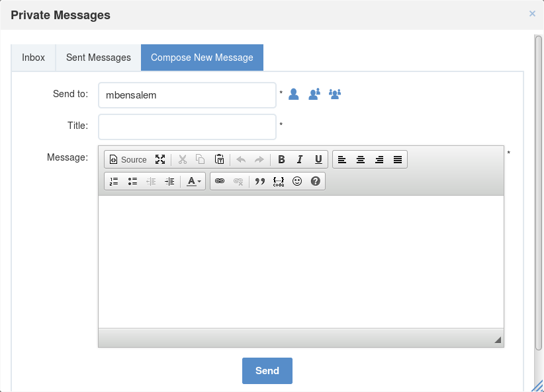Open the Sent Messages tab
This screenshot has height=392, width=544.
click(x=99, y=58)
